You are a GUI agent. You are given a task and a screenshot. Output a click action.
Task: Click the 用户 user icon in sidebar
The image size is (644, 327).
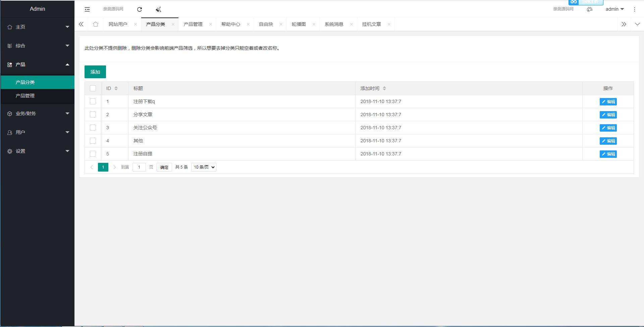(x=9, y=132)
